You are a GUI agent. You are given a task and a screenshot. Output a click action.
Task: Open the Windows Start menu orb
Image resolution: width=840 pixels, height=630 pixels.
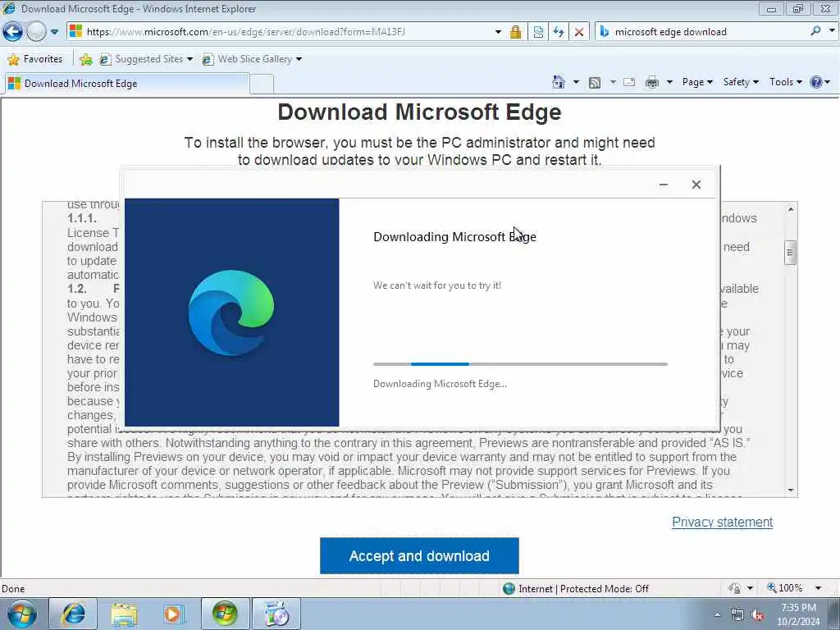[x=21, y=614]
